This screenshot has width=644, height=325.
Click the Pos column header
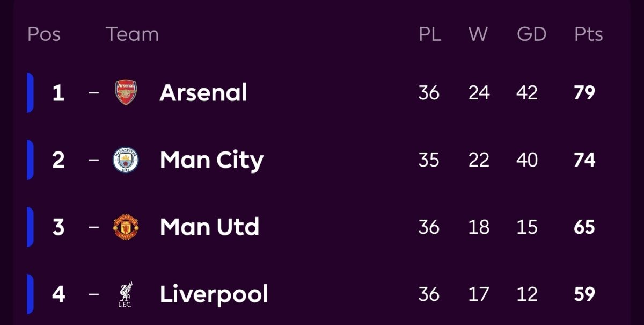coord(44,34)
